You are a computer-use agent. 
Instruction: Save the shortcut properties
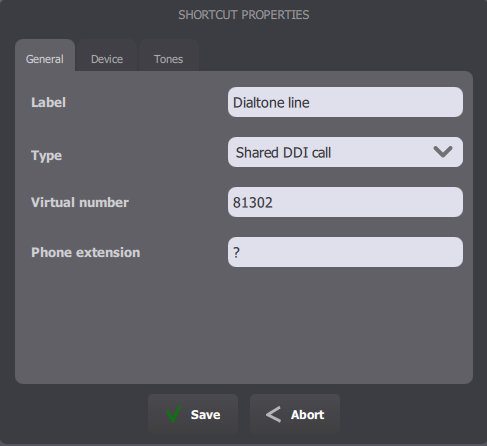click(x=193, y=414)
